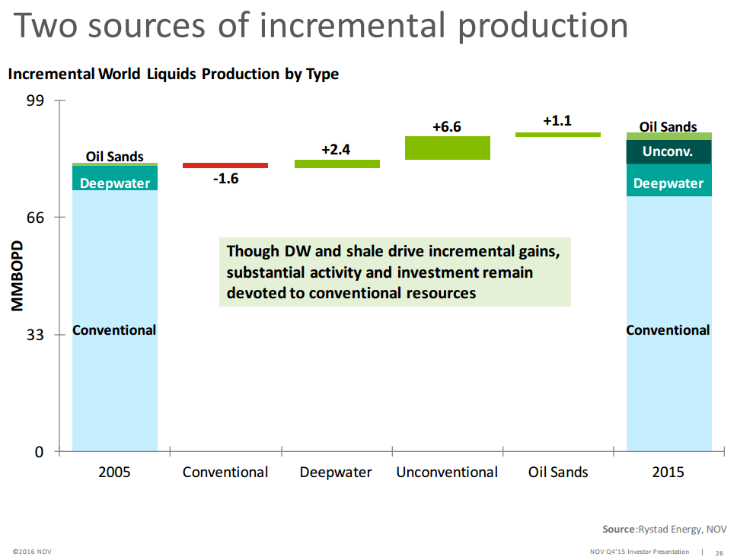Screen dimensions: 737x560
Task: Select the dark green Unconv. segment in 2015
Action: point(668,151)
